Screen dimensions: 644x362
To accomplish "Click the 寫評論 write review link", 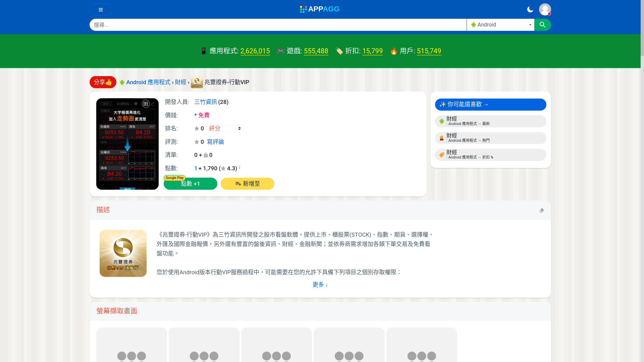I will (215, 142).
